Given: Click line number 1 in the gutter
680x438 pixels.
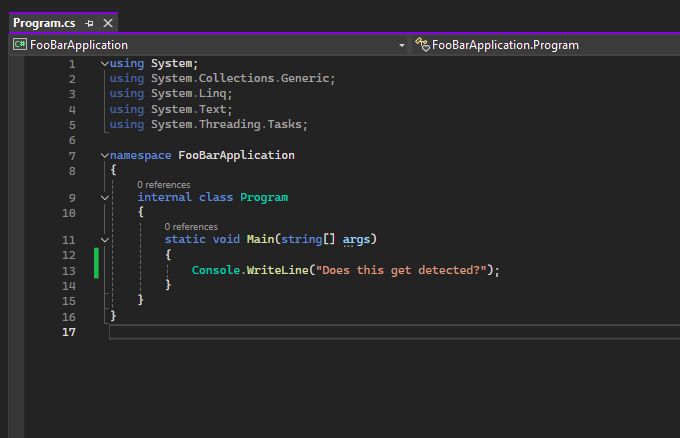Looking at the screenshot, I should (x=72, y=64).
